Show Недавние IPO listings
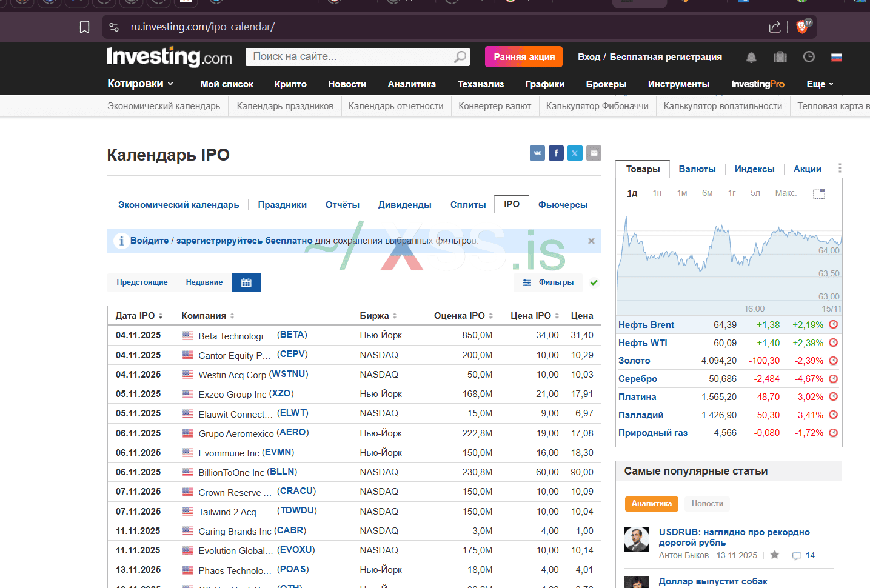Screen dimensions: 870x588 pyautogui.click(x=204, y=282)
